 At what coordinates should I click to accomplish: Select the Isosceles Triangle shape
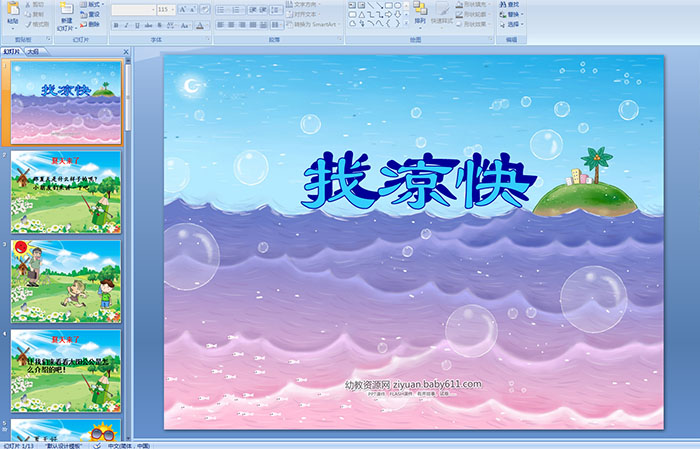click(x=361, y=14)
